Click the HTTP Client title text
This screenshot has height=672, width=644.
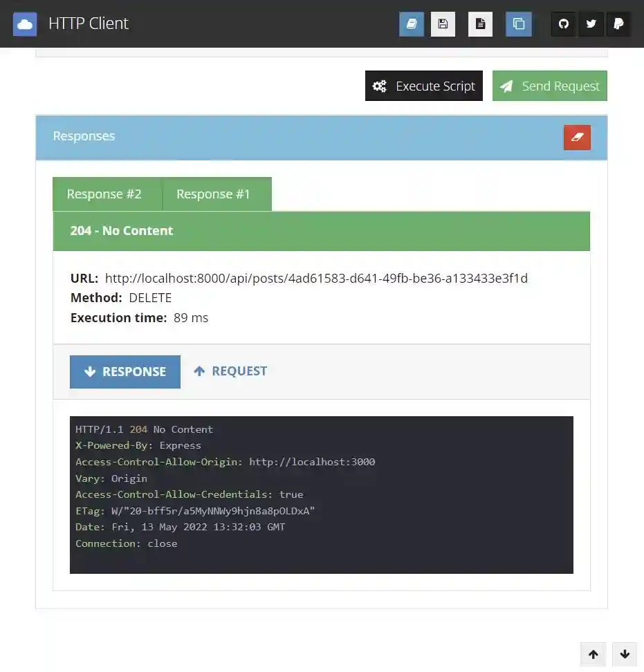[x=89, y=24]
